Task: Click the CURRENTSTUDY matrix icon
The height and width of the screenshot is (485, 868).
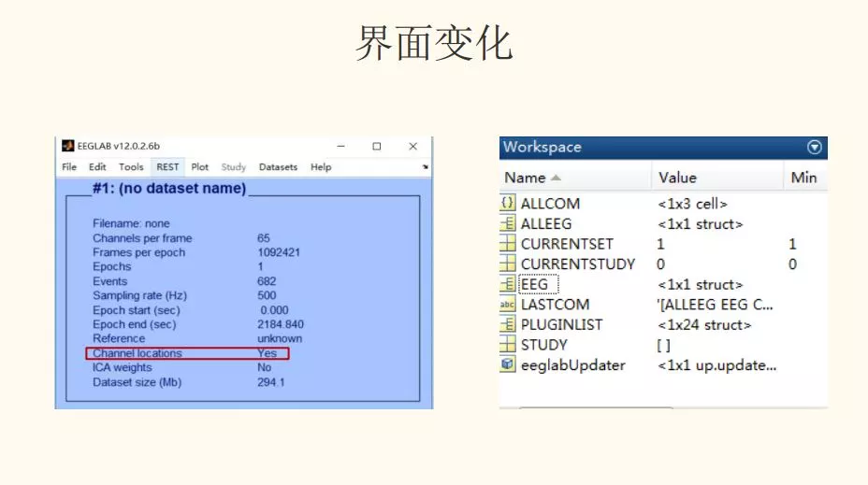Action: point(508,264)
